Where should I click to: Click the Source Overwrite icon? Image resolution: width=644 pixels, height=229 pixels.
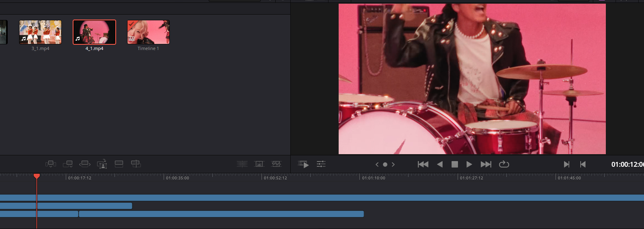pos(136,164)
